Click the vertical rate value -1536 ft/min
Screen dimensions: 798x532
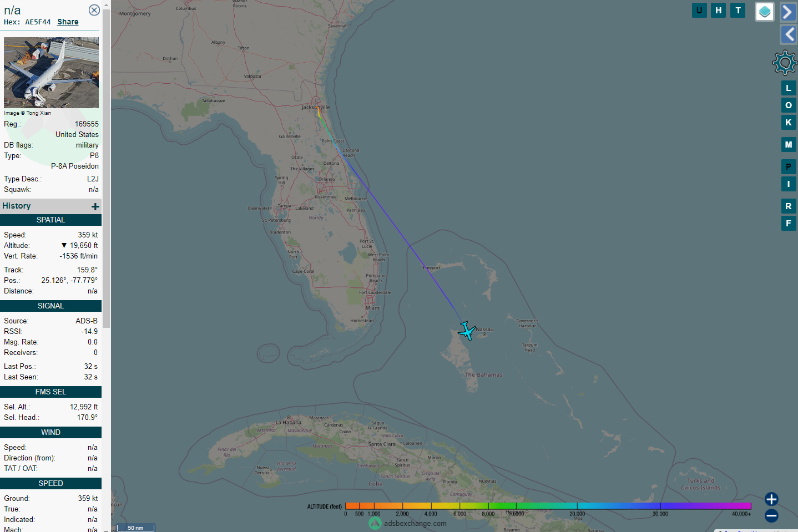coord(78,256)
